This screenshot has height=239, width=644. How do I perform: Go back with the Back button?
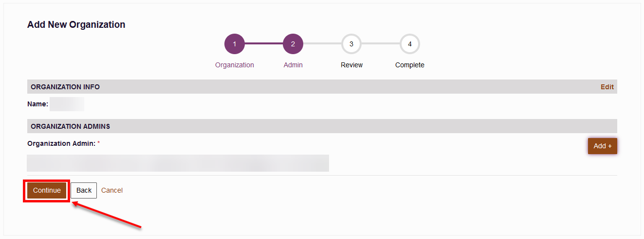84,190
